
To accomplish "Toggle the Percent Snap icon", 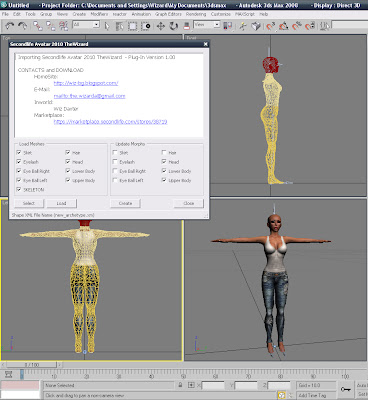I will pyautogui.click(x=297, y=26).
